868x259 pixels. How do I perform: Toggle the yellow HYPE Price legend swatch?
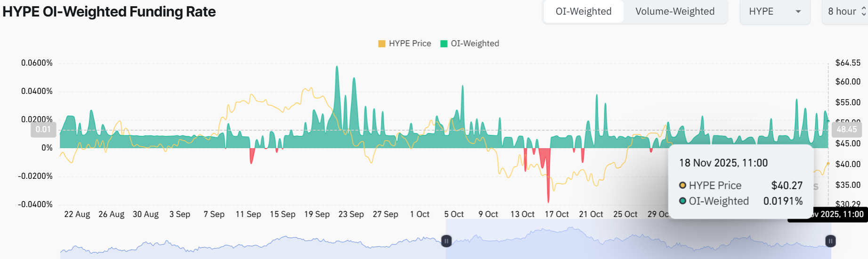(381, 44)
